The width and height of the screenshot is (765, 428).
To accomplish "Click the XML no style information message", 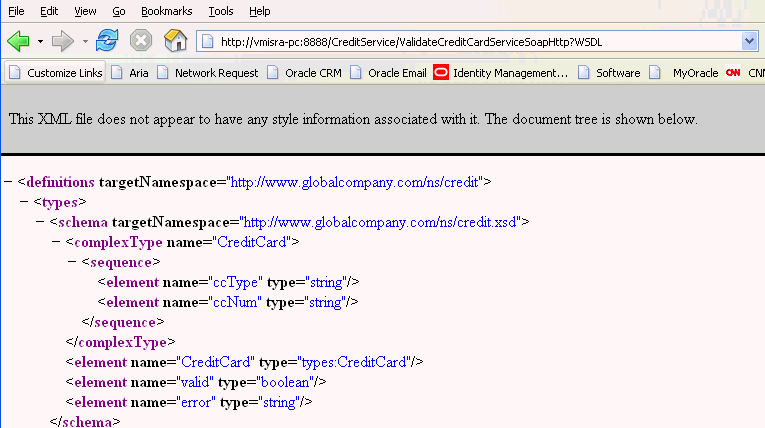I will coord(353,119).
